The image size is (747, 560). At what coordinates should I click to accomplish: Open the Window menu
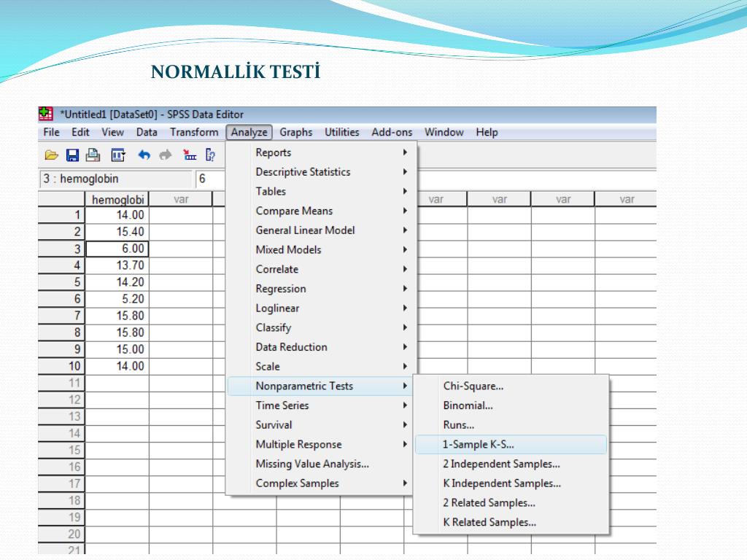pos(444,133)
